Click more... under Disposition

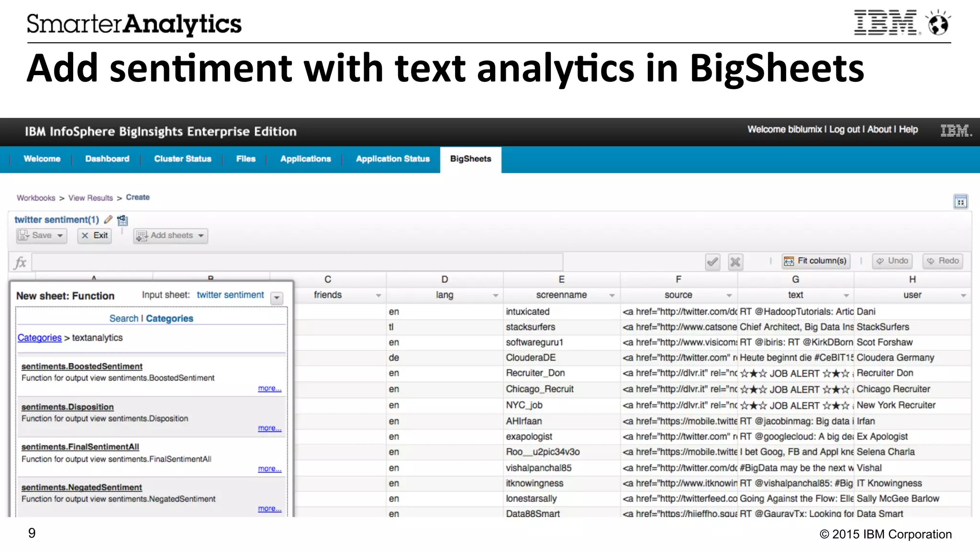(x=269, y=428)
